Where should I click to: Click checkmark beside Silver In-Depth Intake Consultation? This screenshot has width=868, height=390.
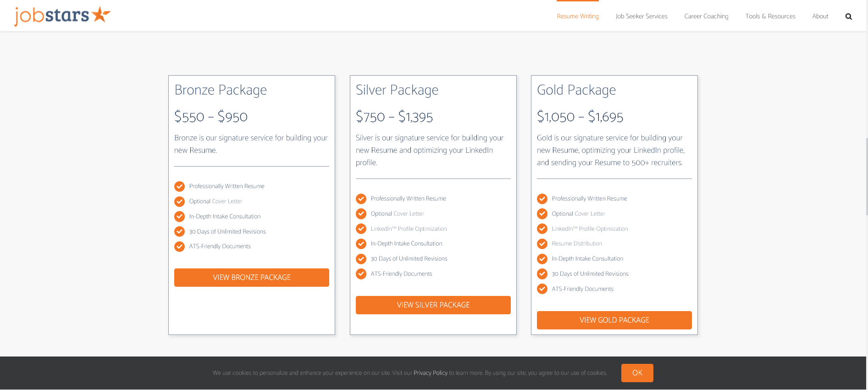(361, 244)
